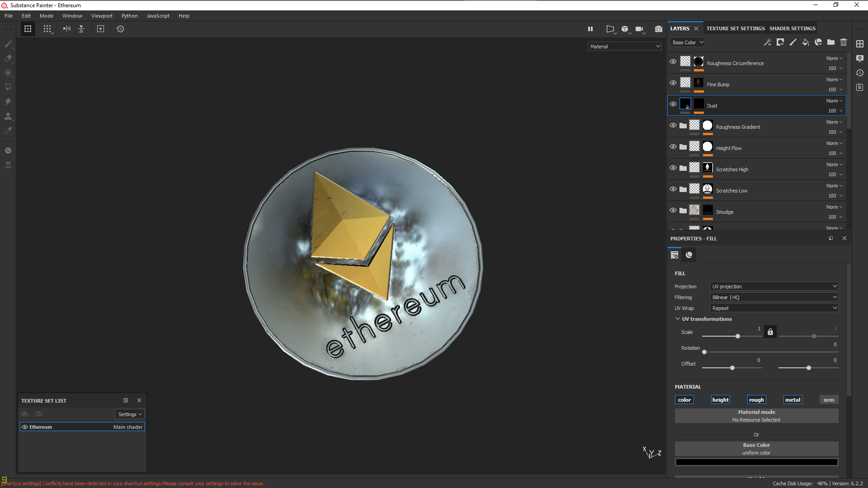Viewport: 868px width, 488px height.
Task: Hide the Scratches High folder layer
Action: coord(673,168)
